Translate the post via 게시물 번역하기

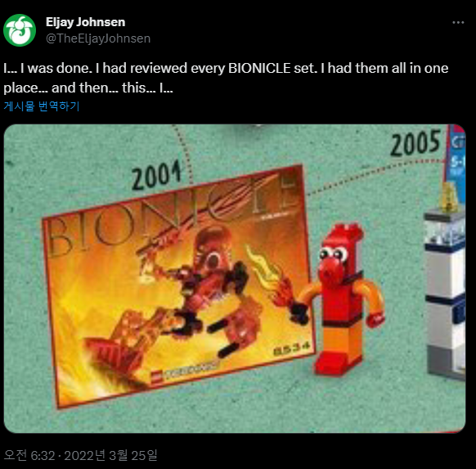point(42,106)
